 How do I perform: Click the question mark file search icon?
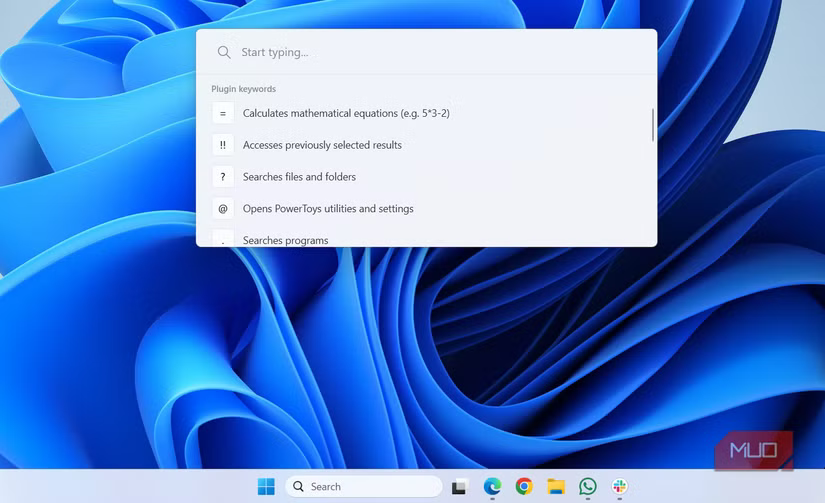point(223,177)
